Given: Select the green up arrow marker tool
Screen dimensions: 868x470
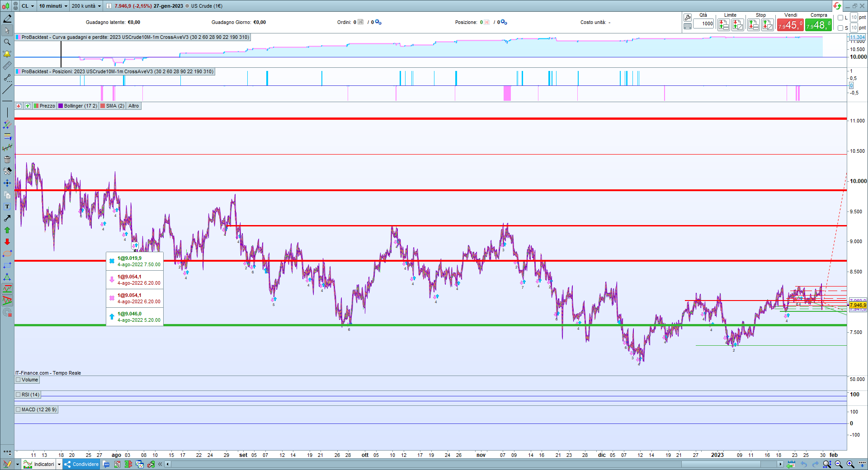Looking at the screenshot, I should 7,230.
